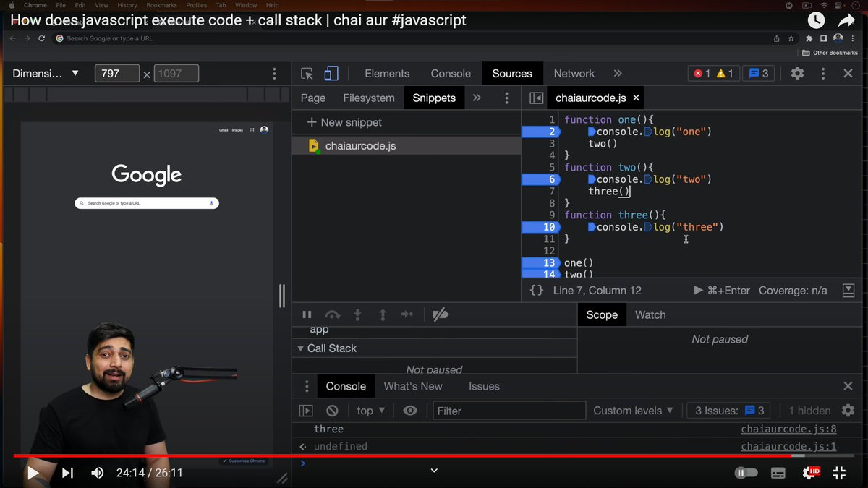Click the coverage drawer icon

coord(848,291)
